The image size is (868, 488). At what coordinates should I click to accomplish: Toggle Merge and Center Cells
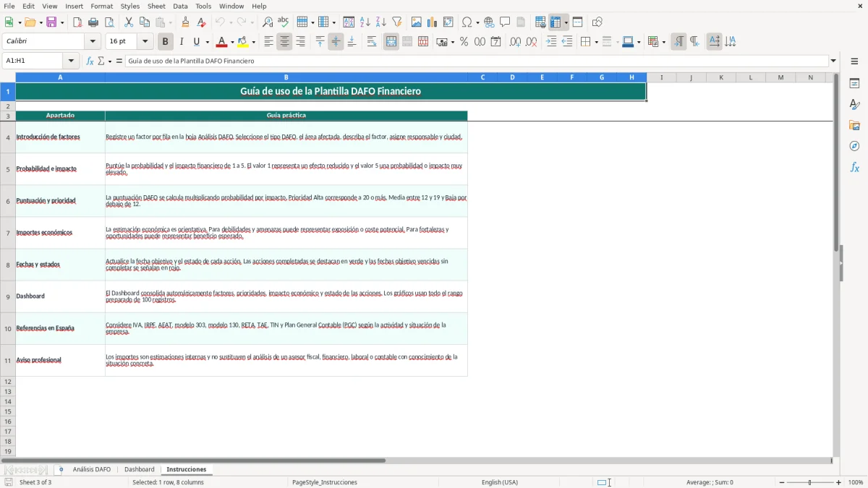[x=391, y=42]
